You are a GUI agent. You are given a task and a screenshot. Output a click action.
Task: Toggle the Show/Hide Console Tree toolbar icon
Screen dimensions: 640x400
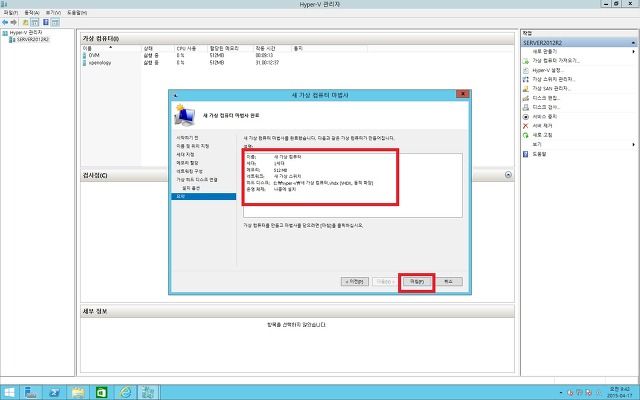coord(35,22)
